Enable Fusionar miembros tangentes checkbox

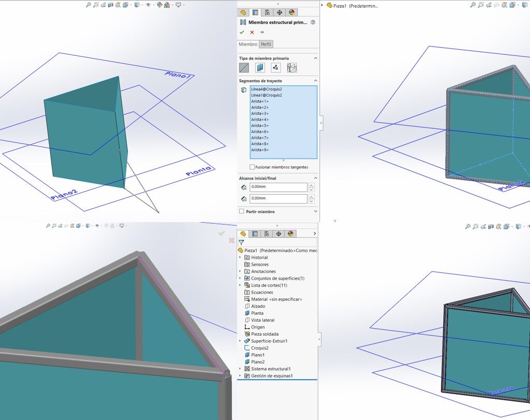[x=252, y=167]
